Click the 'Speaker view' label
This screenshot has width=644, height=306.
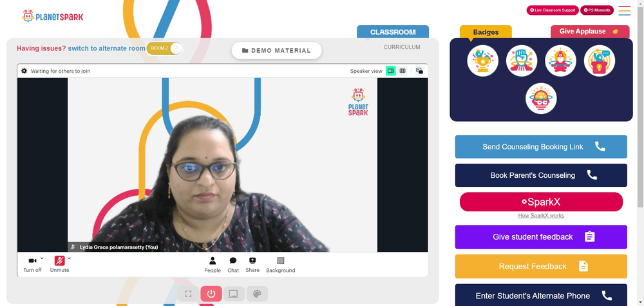click(366, 71)
